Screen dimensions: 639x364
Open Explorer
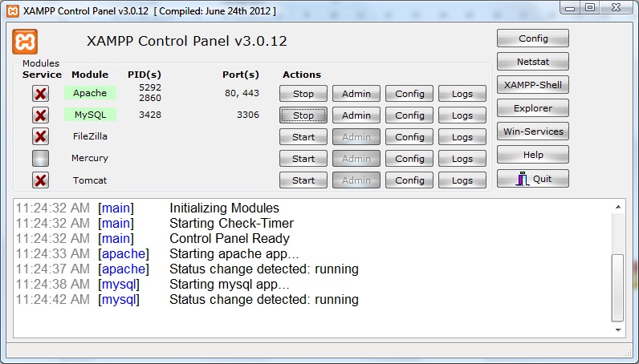point(533,108)
